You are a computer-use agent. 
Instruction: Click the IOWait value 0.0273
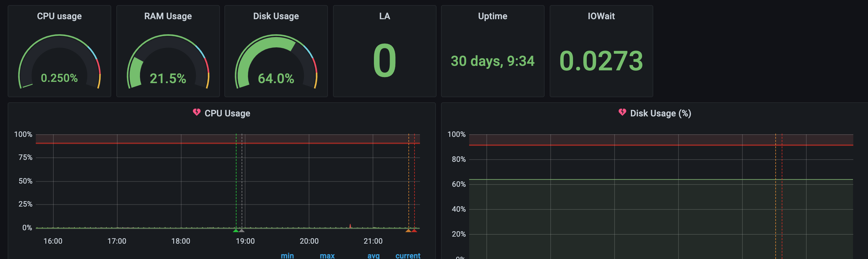coord(601,61)
